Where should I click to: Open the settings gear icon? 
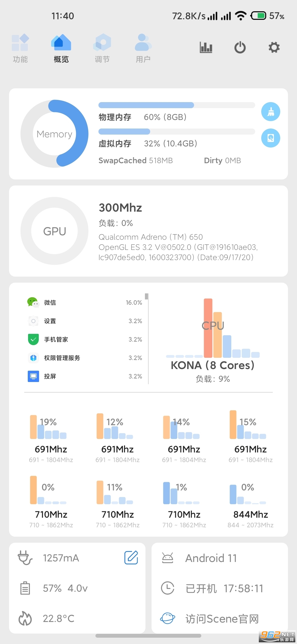[x=274, y=47]
